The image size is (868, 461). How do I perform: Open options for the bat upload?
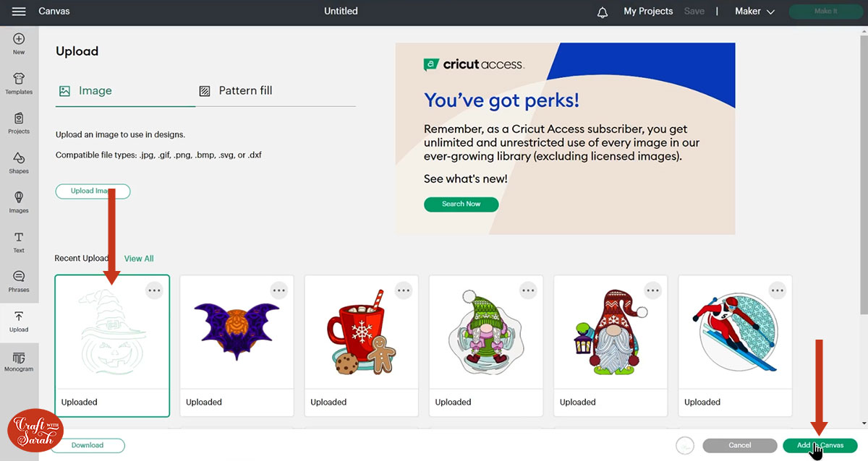click(278, 290)
